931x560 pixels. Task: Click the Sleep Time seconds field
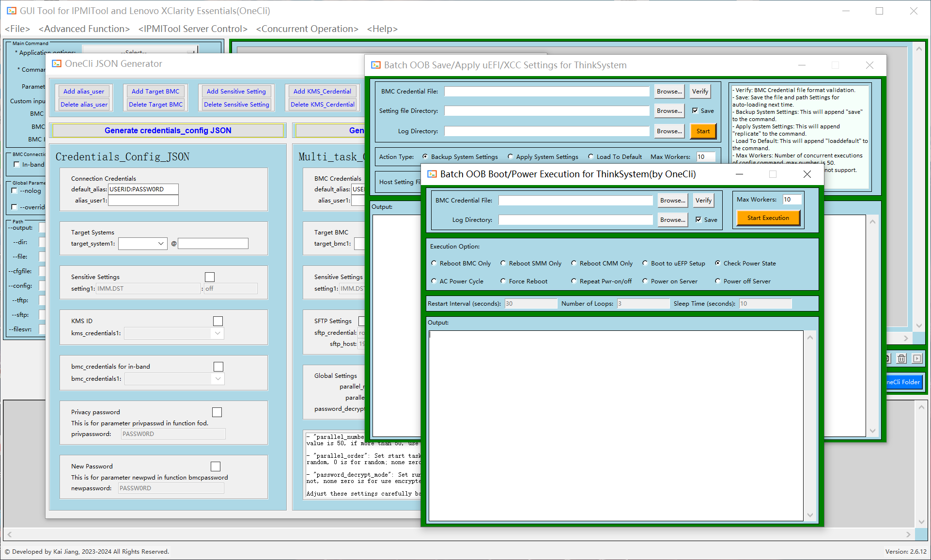(765, 304)
